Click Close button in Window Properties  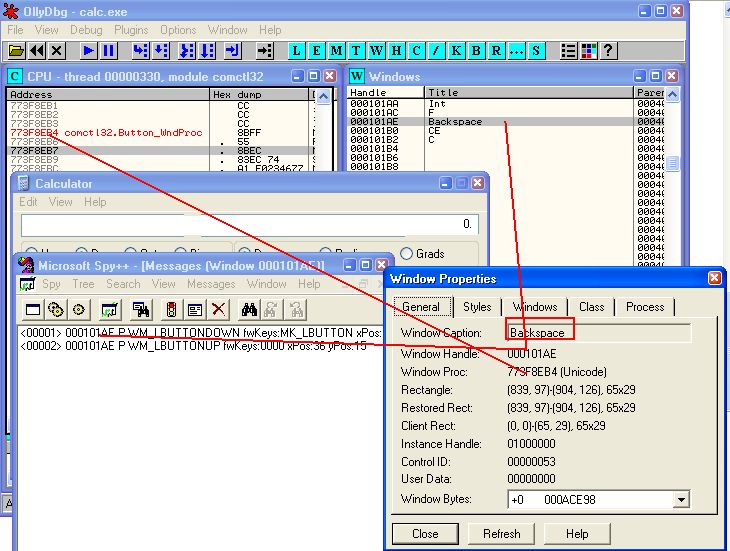click(425, 533)
